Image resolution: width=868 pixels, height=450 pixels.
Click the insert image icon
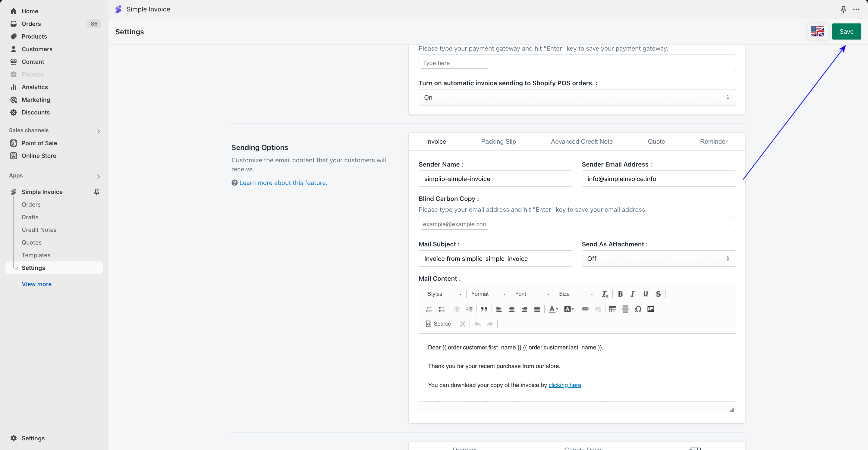click(x=650, y=309)
